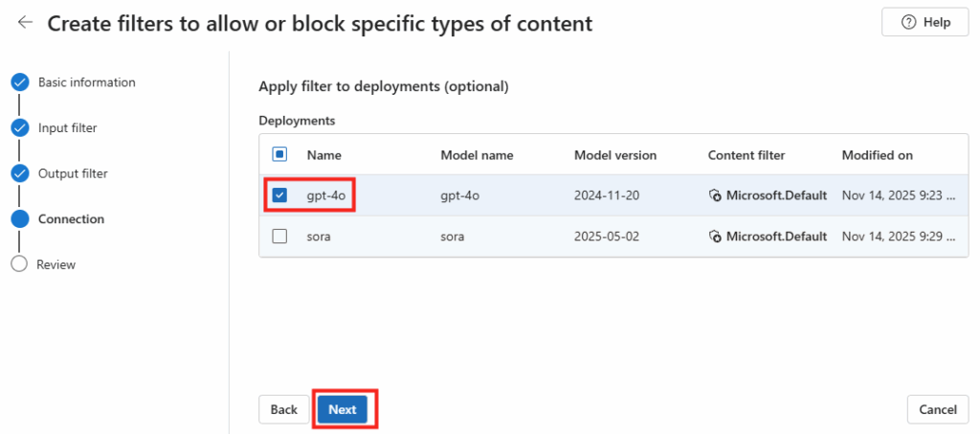Screen dimensions: 980x434
Task: Select the sora model name cell
Action: click(x=454, y=237)
